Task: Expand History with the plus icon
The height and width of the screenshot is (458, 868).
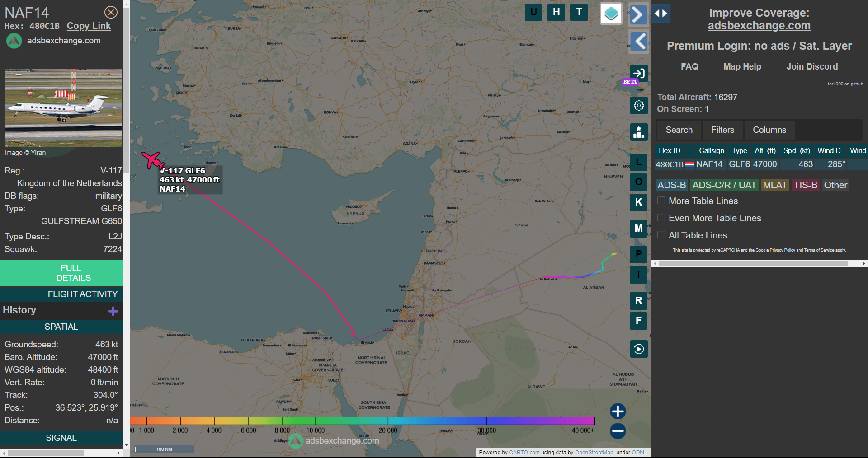Action: pos(113,311)
